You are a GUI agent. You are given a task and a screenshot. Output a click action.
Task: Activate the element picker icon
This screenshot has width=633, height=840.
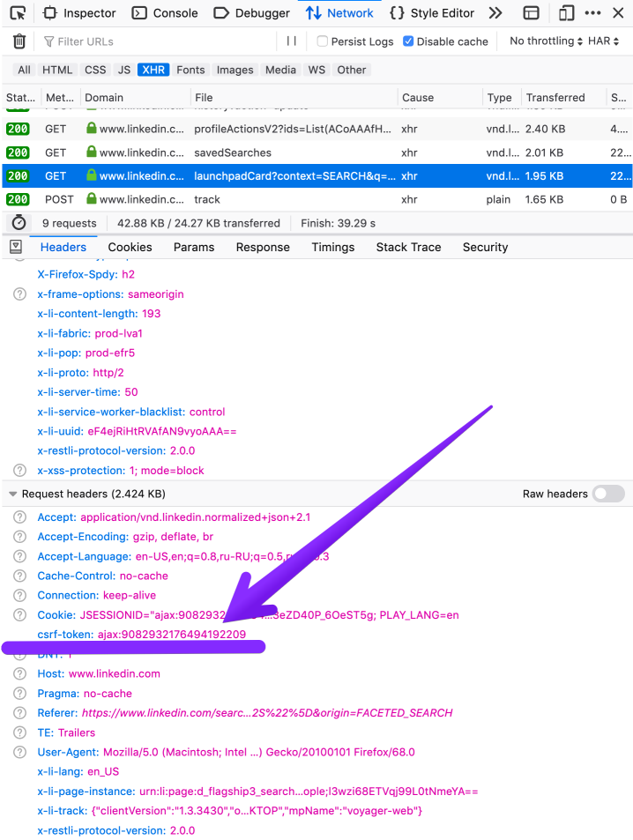click(18, 13)
